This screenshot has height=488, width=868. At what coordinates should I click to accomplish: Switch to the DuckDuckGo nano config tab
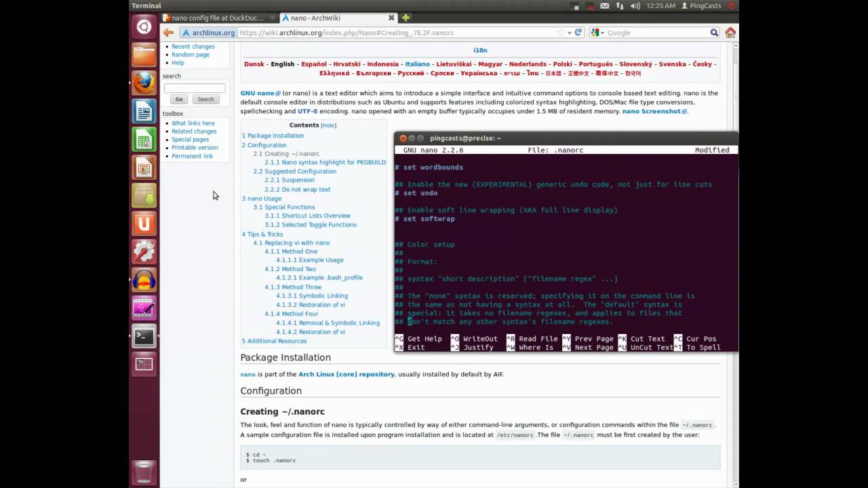pyautogui.click(x=218, y=18)
